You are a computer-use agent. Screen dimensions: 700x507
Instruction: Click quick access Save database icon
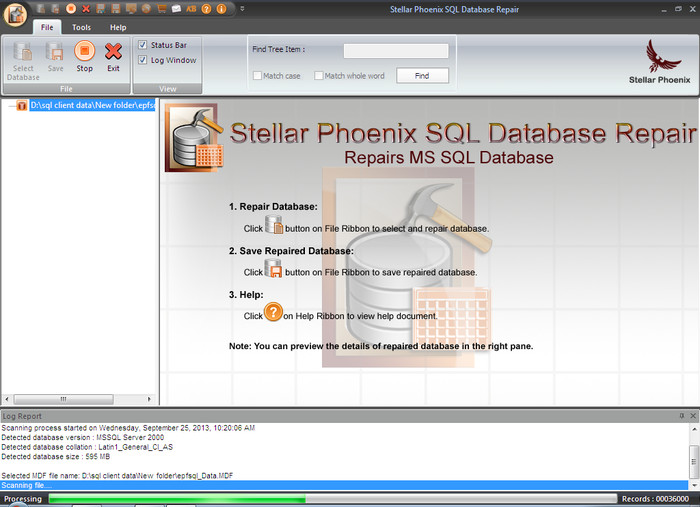click(56, 8)
